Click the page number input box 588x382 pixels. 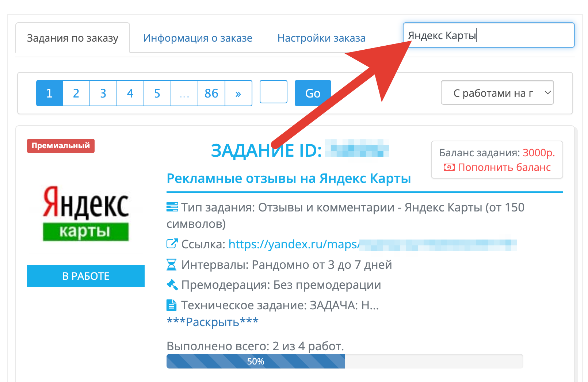274,92
